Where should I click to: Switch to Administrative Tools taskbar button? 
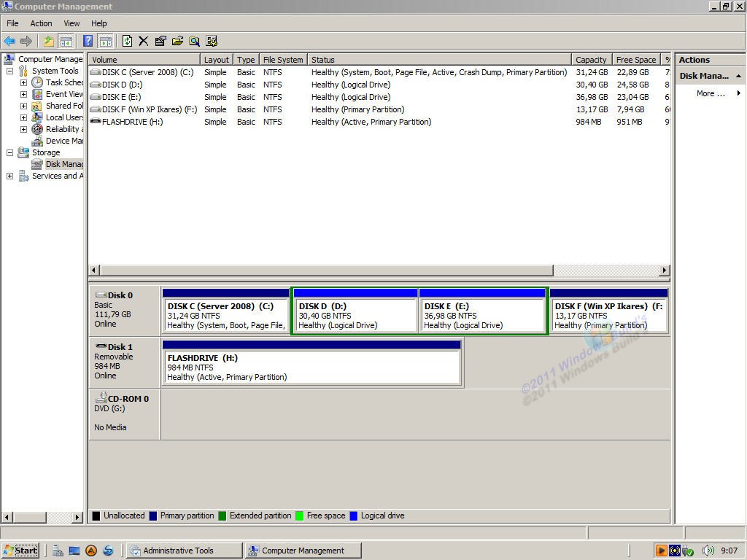point(185,551)
